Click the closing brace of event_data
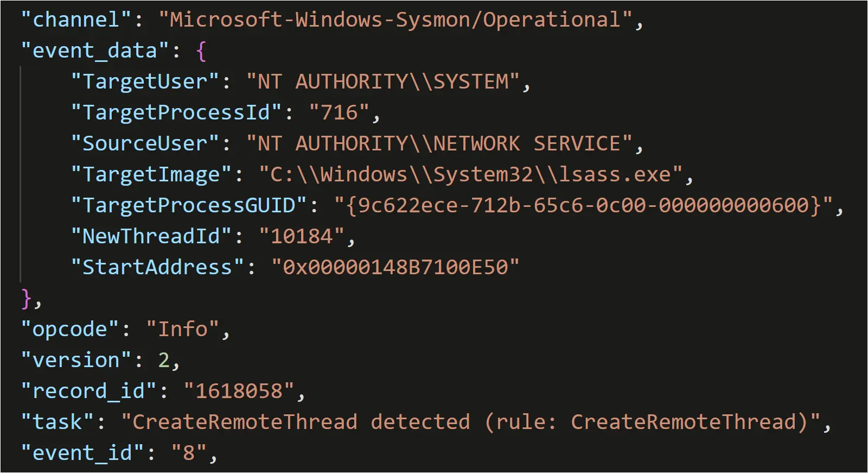The image size is (868, 473). click(x=26, y=298)
